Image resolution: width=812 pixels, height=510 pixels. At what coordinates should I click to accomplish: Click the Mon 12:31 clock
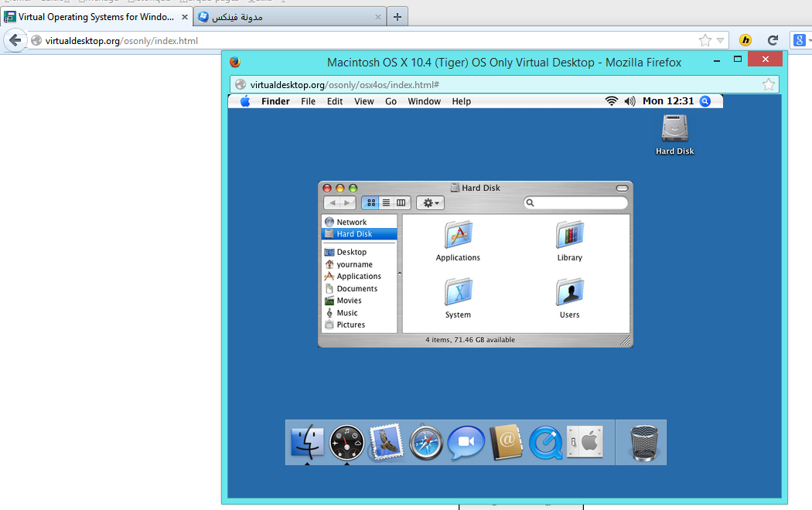click(x=668, y=101)
